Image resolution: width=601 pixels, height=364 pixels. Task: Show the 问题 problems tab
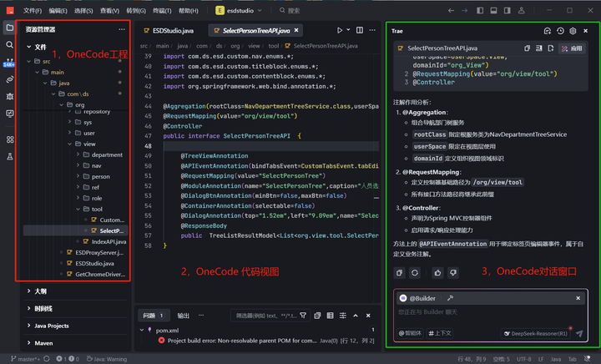pos(154,316)
